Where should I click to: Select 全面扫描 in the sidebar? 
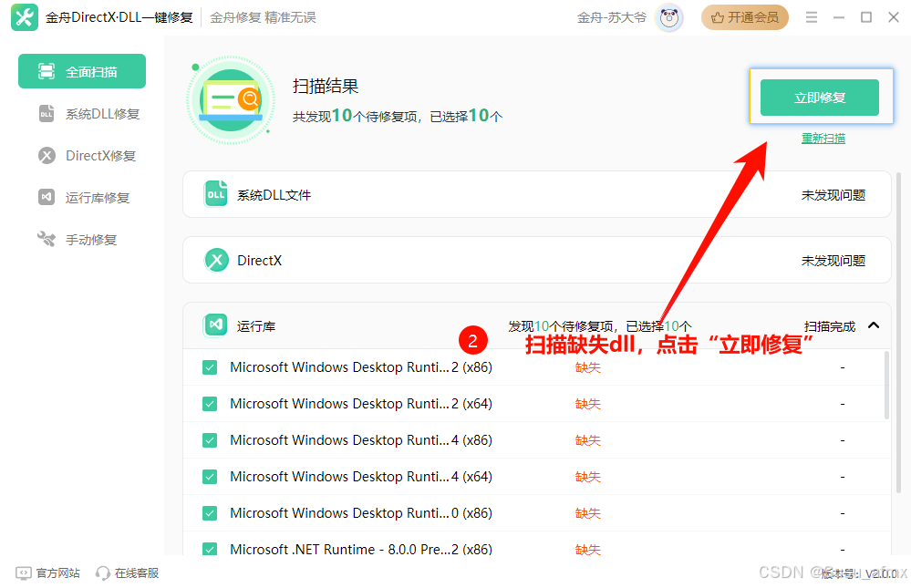(x=82, y=71)
